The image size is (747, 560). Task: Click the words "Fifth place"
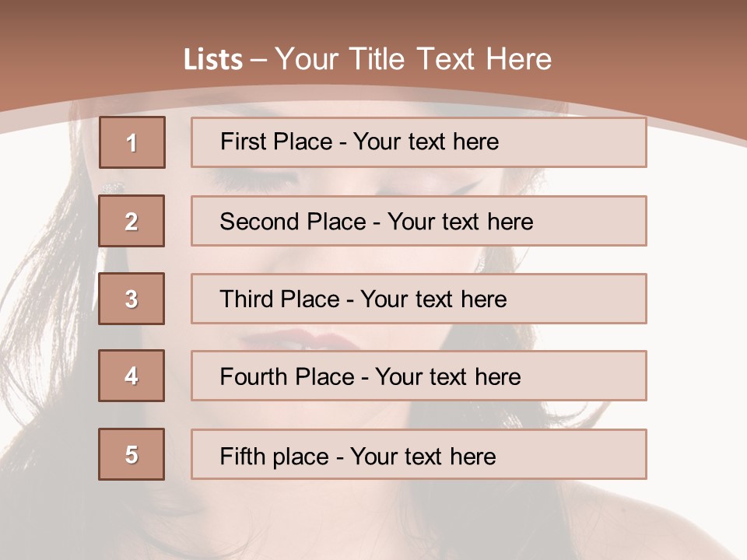pos(273,456)
